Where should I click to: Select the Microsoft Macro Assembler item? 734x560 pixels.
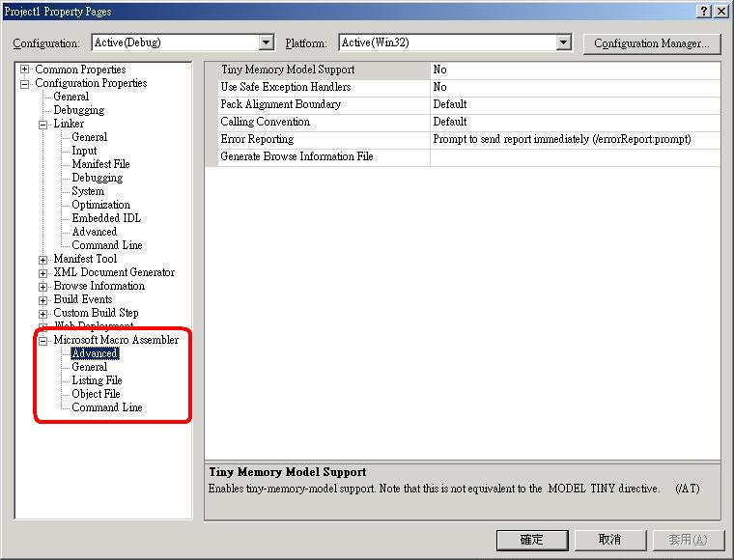tap(116, 340)
